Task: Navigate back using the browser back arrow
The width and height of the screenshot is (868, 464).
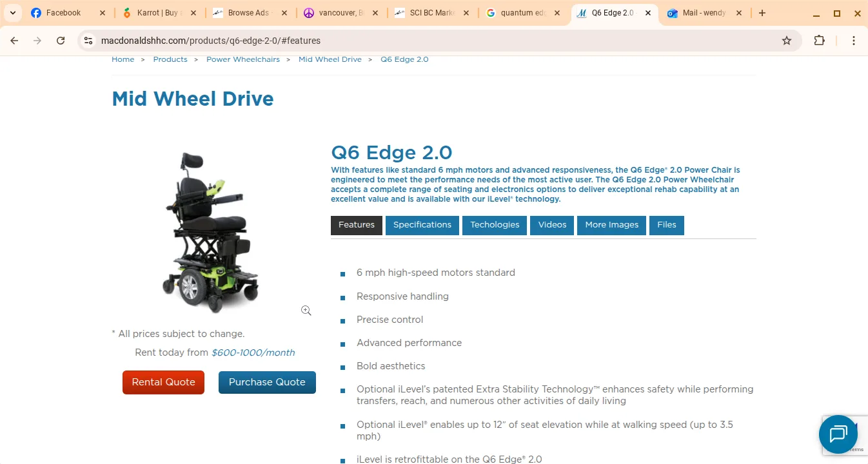Action: 14,40
